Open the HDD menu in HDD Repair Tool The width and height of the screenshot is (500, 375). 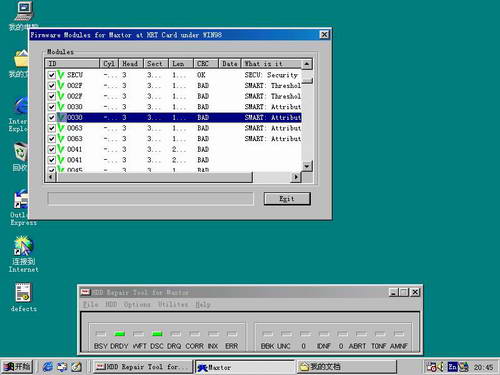pyautogui.click(x=111, y=304)
